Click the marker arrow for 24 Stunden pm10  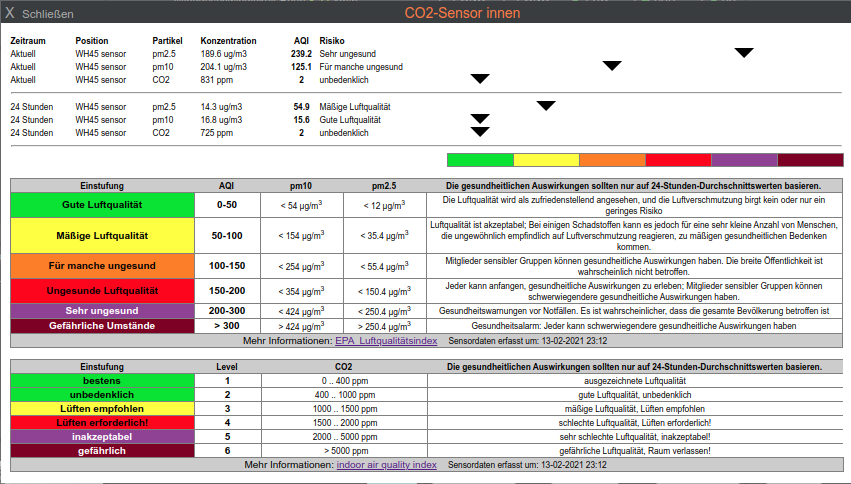point(480,118)
